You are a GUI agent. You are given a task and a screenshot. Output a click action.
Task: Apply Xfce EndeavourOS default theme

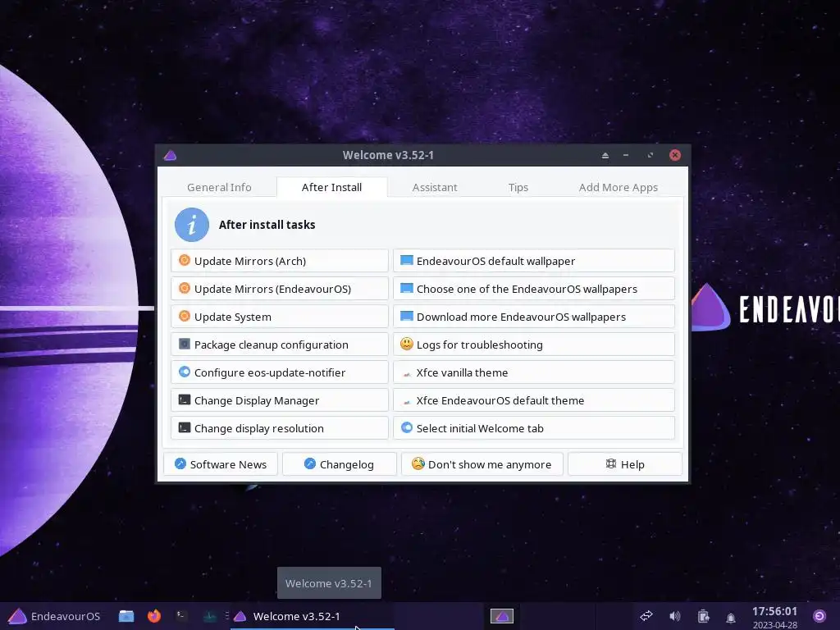pyautogui.click(x=533, y=400)
